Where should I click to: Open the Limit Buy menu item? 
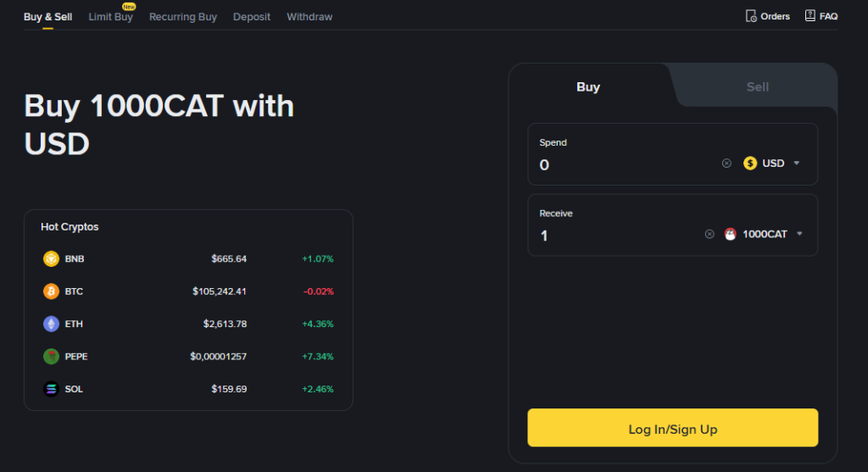point(110,17)
